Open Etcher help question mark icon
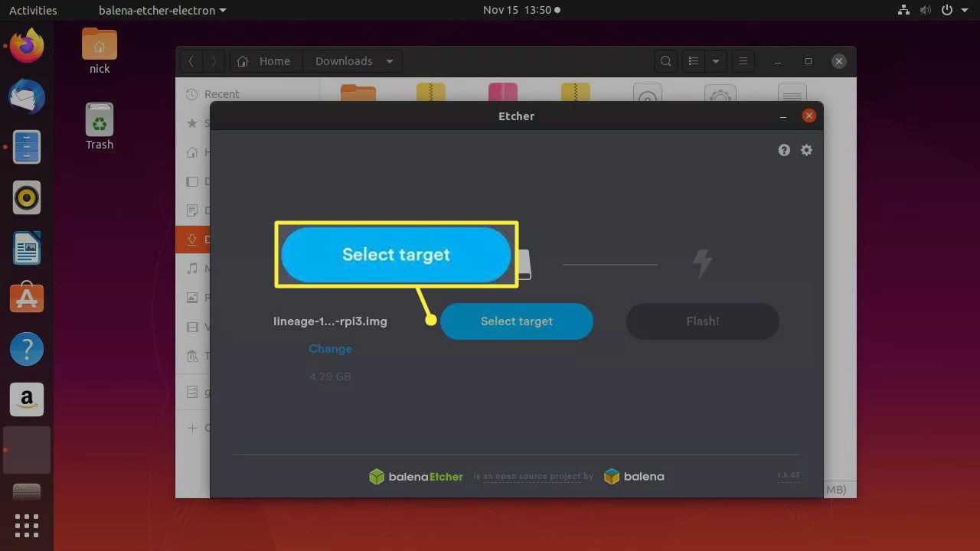This screenshot has width=980, height=551. click(784, 150)
